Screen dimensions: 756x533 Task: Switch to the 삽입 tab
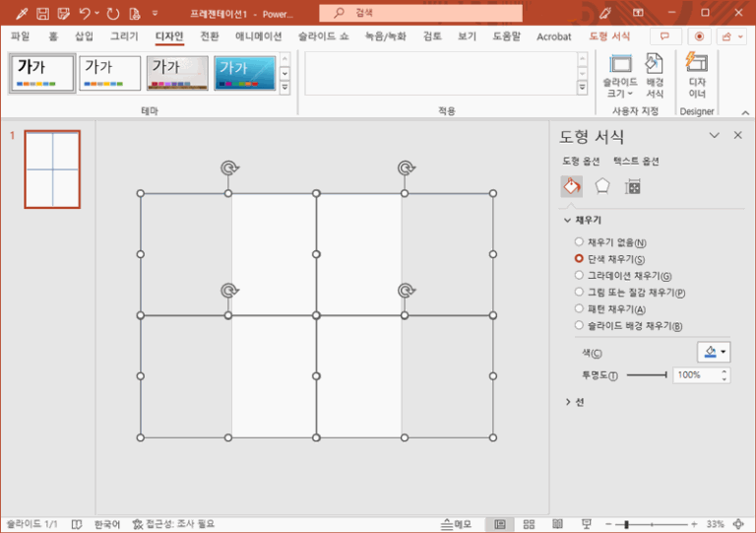coord(84,36)
